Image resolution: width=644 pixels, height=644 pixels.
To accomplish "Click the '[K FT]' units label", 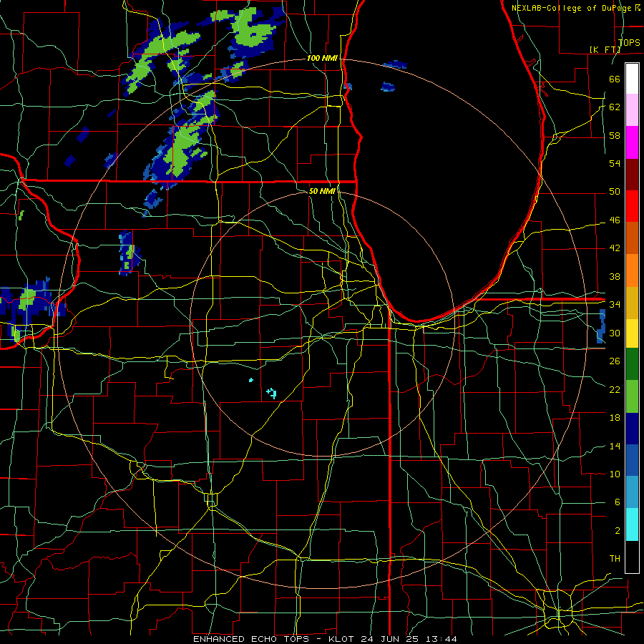I will (605, 49).
